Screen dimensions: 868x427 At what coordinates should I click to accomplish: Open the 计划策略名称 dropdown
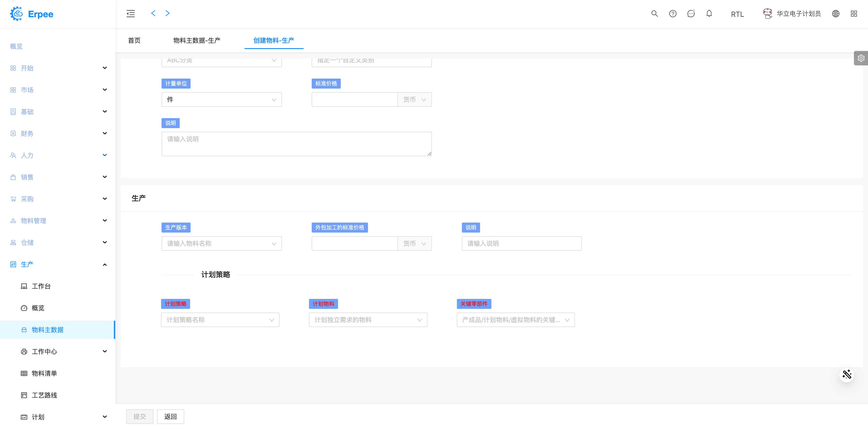tap(220, 320)
